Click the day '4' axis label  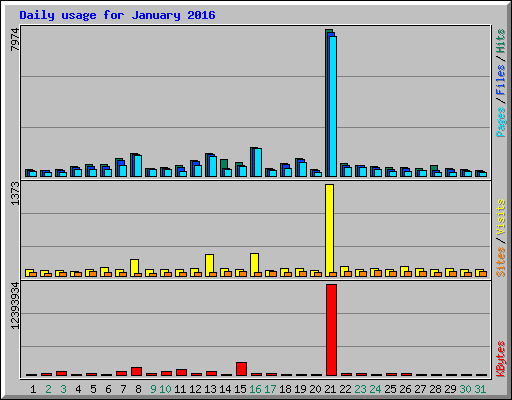pyautogui.click(x=78, y=389)
